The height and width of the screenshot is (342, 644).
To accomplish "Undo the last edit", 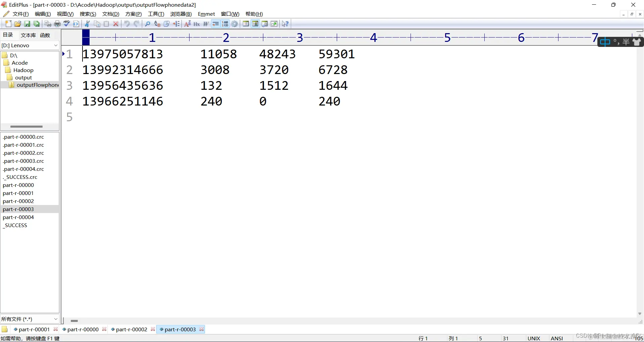I will [x=127, y=24].
